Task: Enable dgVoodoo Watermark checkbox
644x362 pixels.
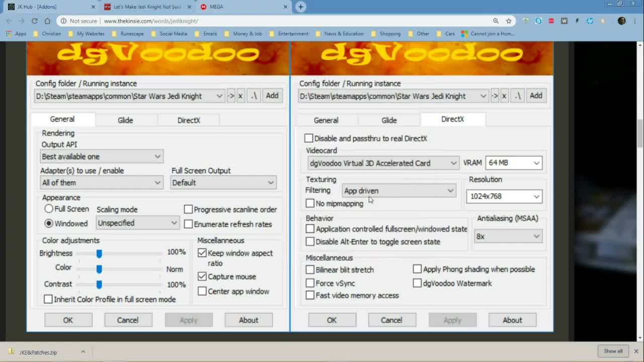Action: coord(417,283)
